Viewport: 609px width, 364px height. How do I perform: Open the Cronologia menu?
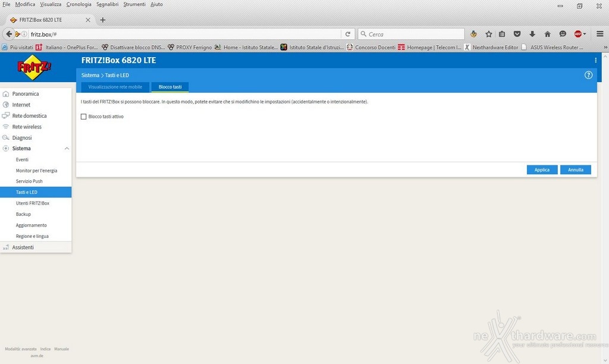(x=79, y=4)
